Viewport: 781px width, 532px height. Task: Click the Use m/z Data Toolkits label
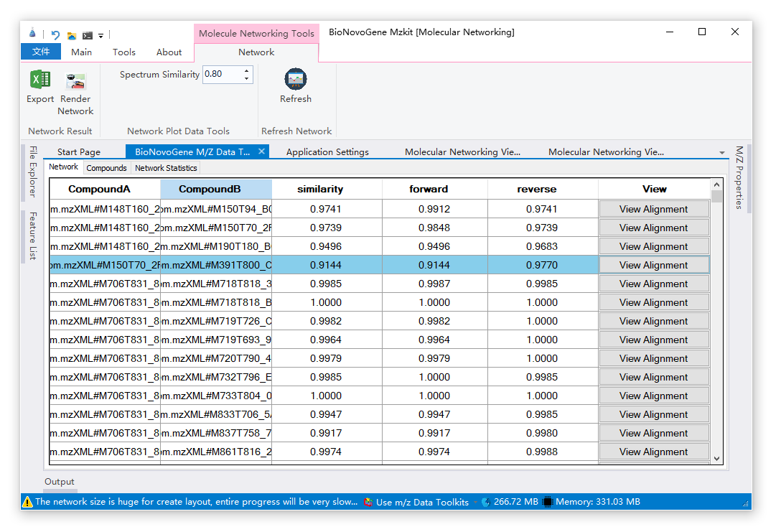click(422, 502)
